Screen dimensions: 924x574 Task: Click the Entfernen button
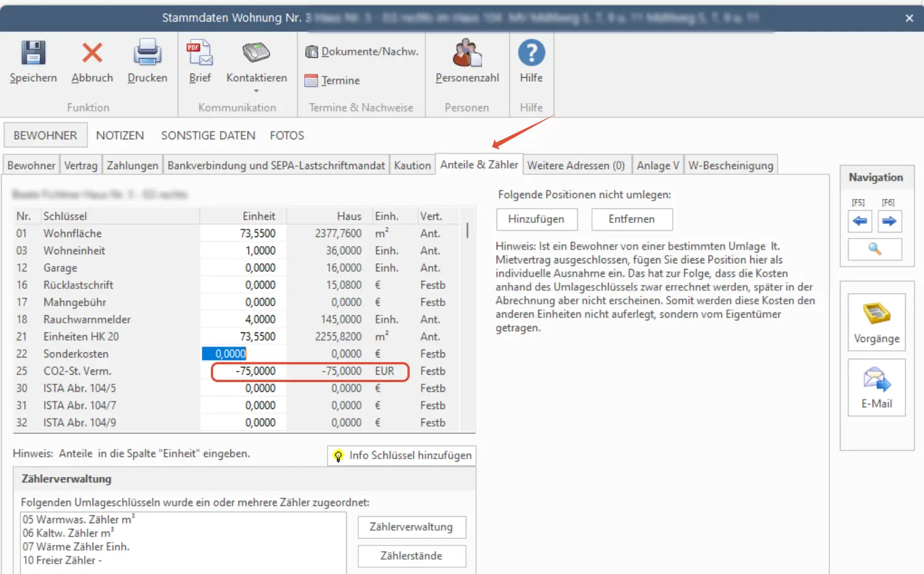click(x=631, y=219)
